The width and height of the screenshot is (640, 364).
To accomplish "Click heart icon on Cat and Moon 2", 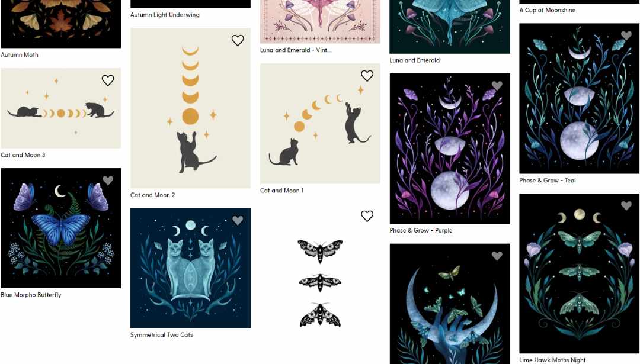I will point(238,40).
